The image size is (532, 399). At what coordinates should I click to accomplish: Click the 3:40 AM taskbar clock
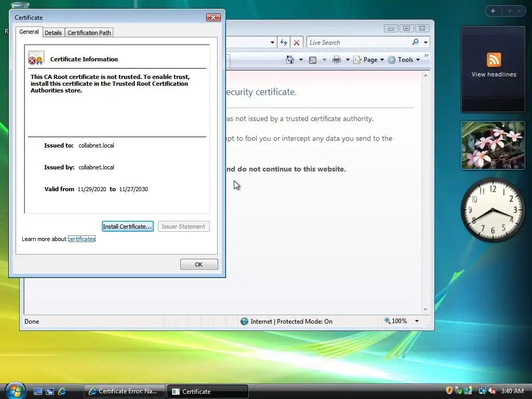point(512,391)
